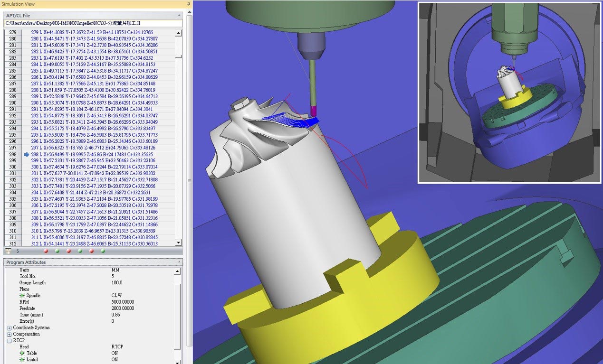Click the second red status light

pos(69,251)
